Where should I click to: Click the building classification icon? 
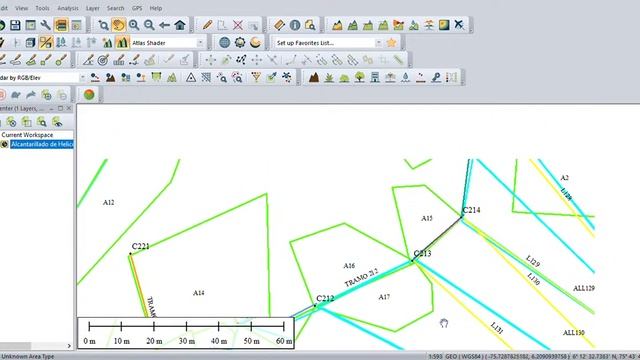click(375, 78)
